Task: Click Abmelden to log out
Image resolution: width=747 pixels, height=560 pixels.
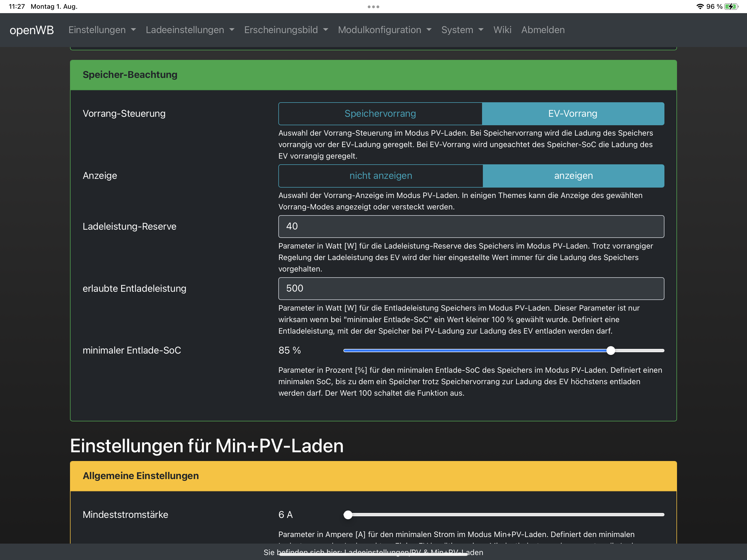Action: 543,30
